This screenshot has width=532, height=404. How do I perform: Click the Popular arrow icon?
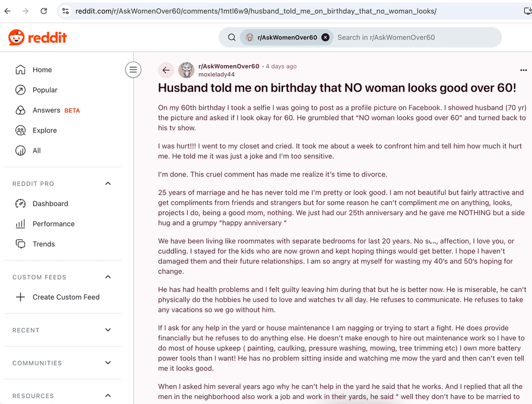pos(21,90)
